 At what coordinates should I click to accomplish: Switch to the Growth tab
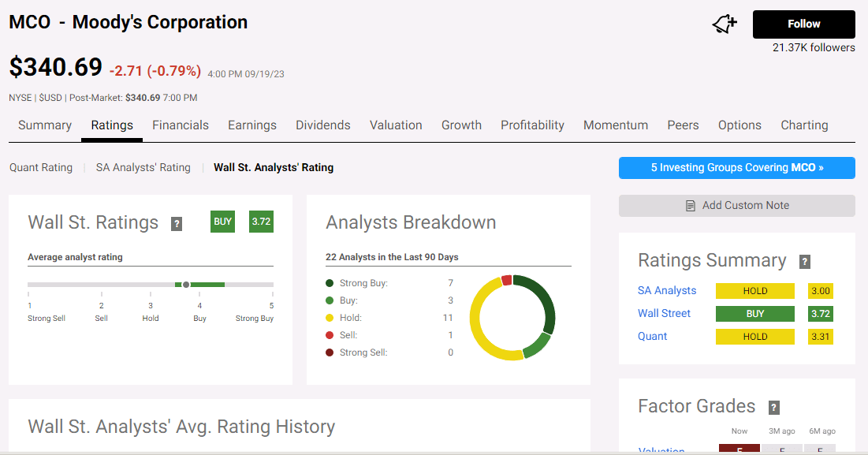tap(461, 125)
